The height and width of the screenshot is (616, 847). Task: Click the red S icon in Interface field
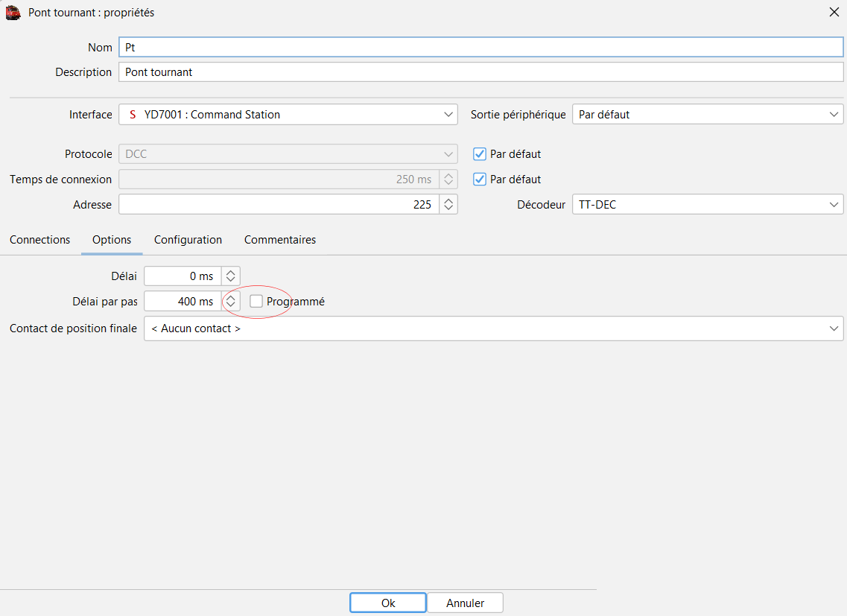click(133, 115)
